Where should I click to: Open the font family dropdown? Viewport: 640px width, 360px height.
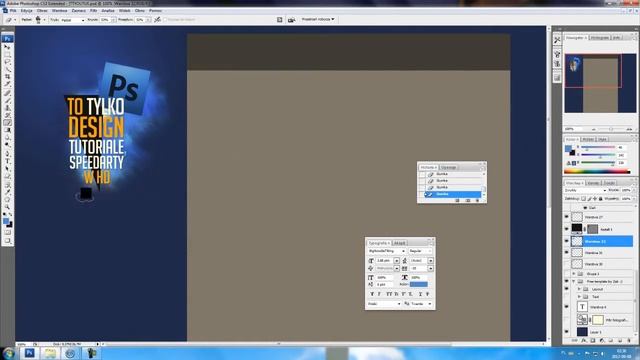coord(386,251)
